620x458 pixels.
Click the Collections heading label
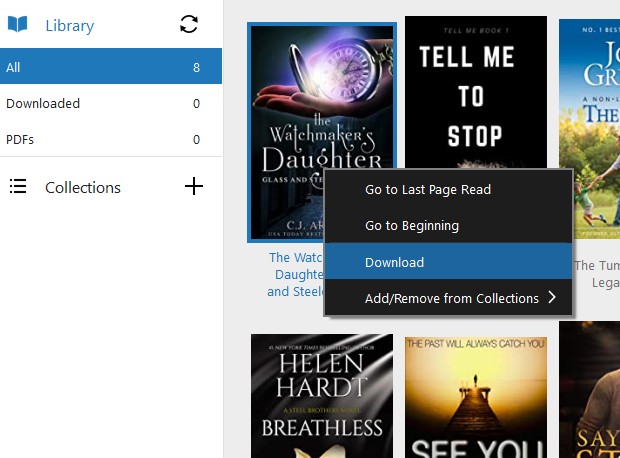[x=83, y=187]
